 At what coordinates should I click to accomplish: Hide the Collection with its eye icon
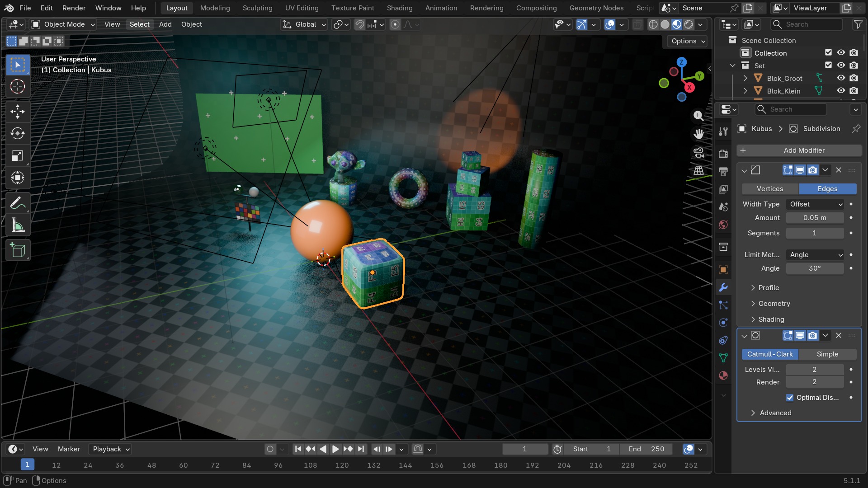coord(841,53)
